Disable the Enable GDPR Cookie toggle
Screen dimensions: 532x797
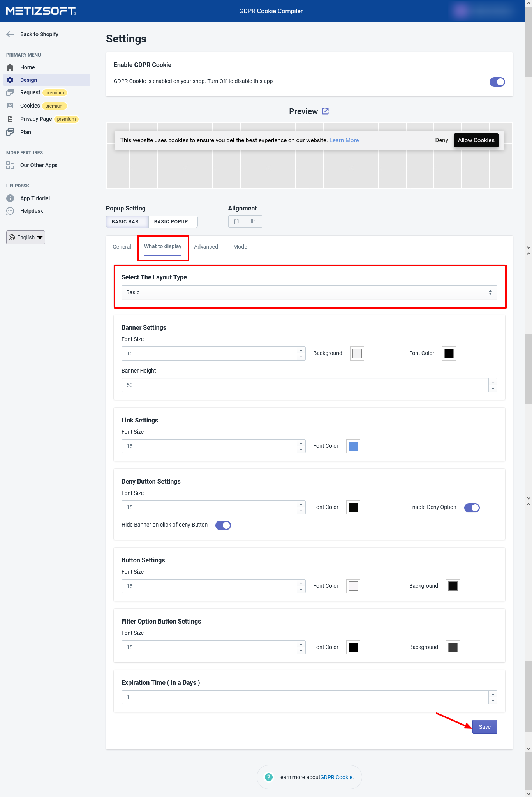click(x=497, y=82)
